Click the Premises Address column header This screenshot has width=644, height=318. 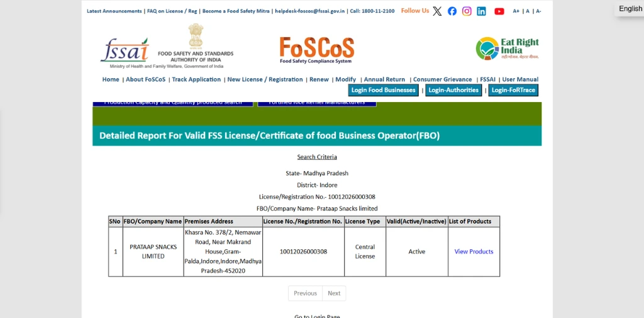coord(223,221)
